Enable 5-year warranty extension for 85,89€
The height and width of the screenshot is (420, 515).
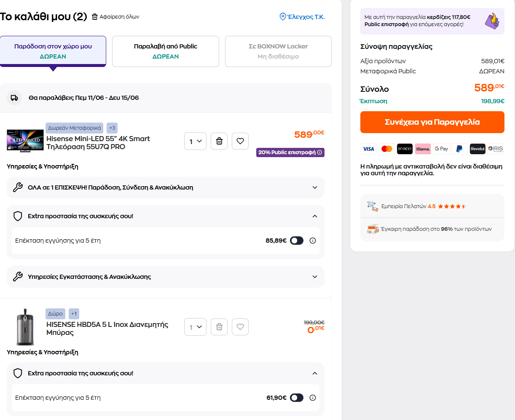[x=297, y=241]
